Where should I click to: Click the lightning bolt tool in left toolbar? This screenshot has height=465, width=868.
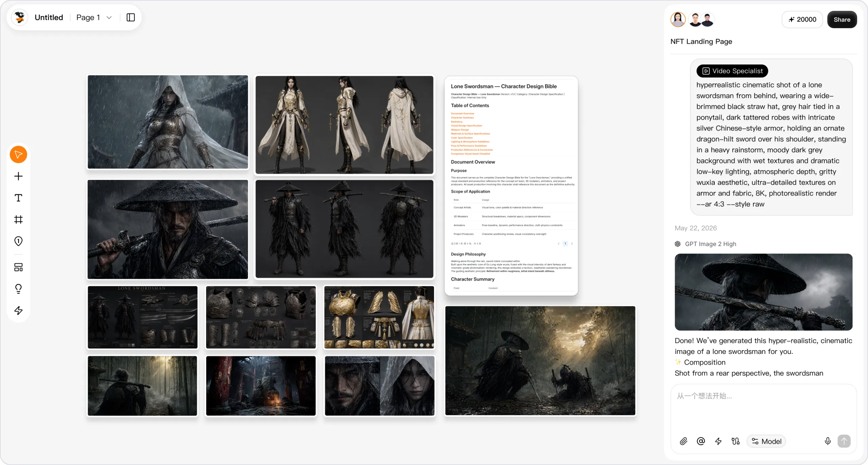pyautogui.click(x=18, y=310)
